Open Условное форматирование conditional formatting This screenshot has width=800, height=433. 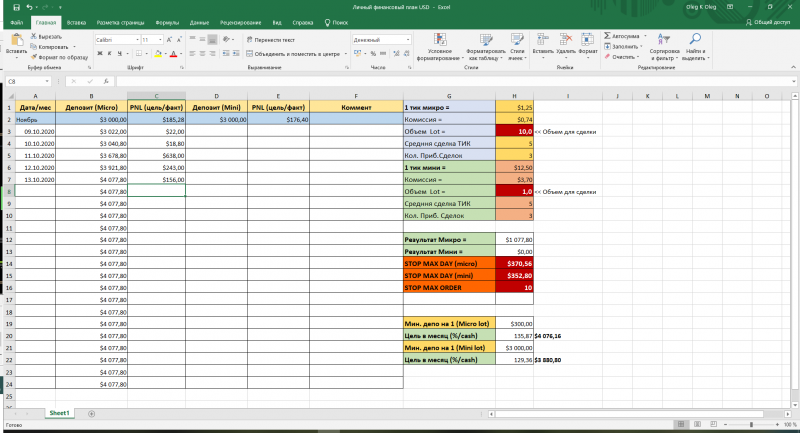[440, 47]
